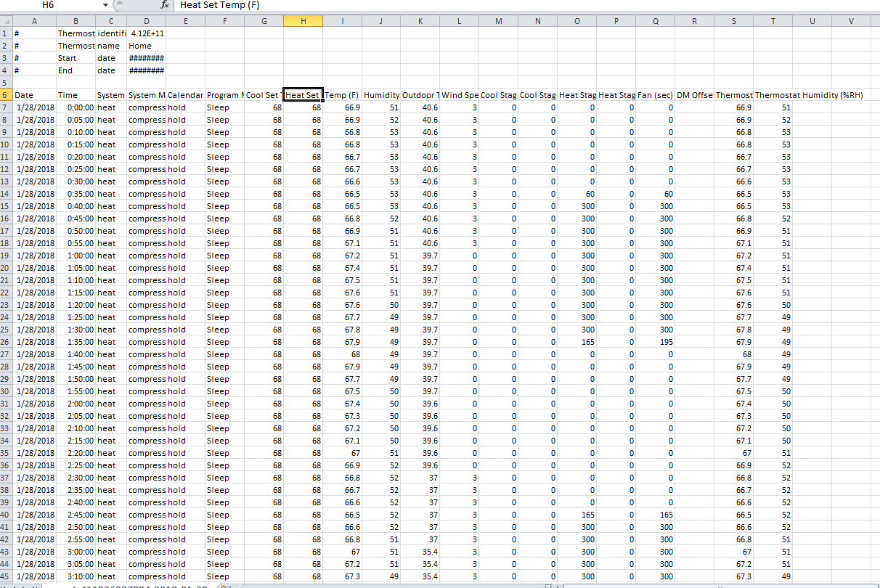
Task: Select column S header
Action: pos(733,21)
